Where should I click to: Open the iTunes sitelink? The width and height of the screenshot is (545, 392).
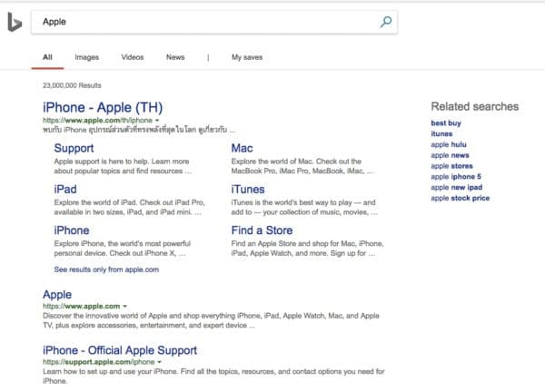[248, 189]
